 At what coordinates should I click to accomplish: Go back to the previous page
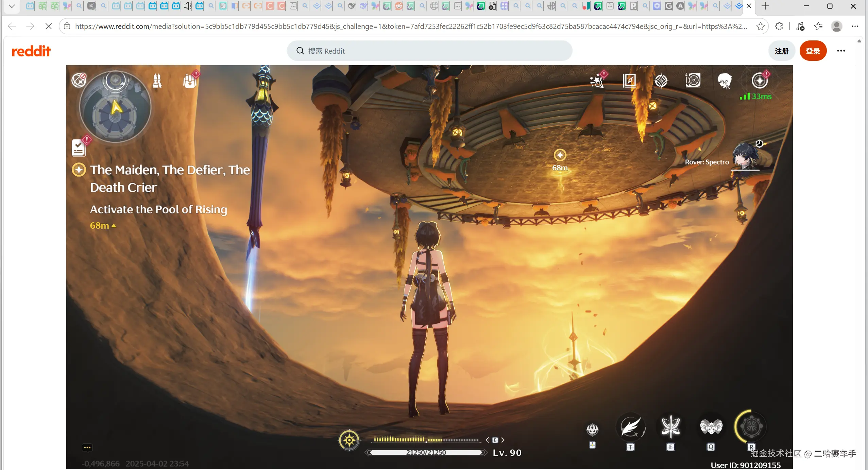pyautogui.click(x=12, y=26)
